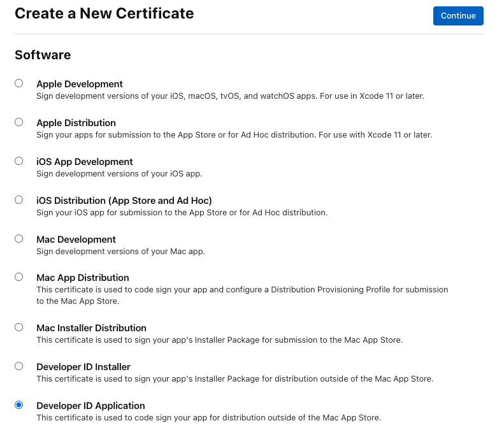Select the Mac Development radio button
This screenshot has height=444, width=504.
click(19, 239)
